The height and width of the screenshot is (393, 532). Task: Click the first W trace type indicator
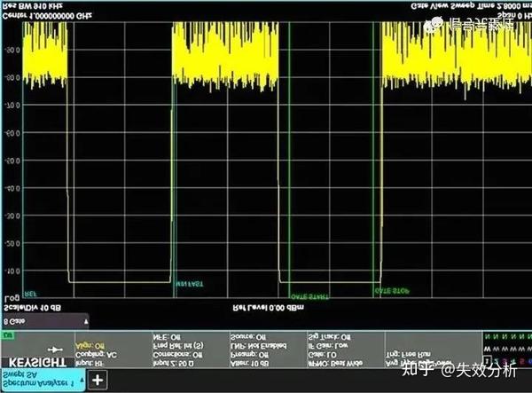click(487, 349)
